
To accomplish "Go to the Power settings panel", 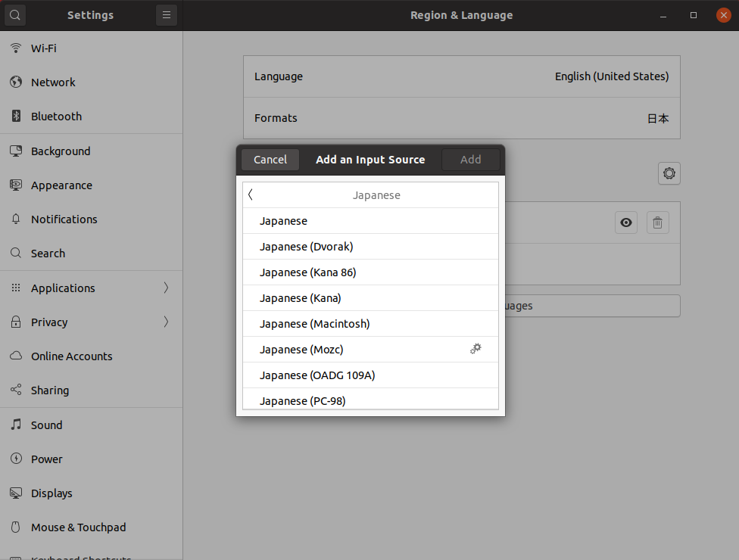I will [x=92, y=459].
